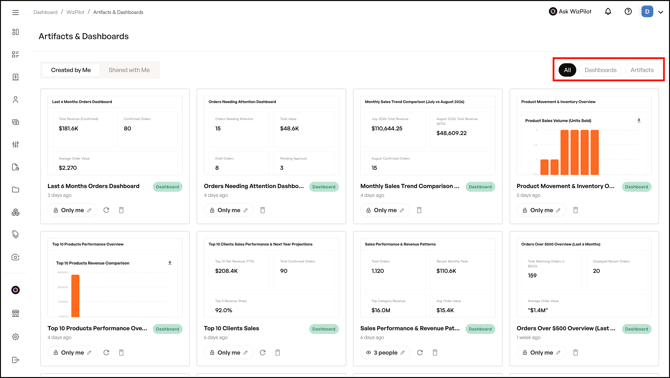Click the logout sidebar icon
This screenshot has width=670, height=378.
[x=15, y=360]
